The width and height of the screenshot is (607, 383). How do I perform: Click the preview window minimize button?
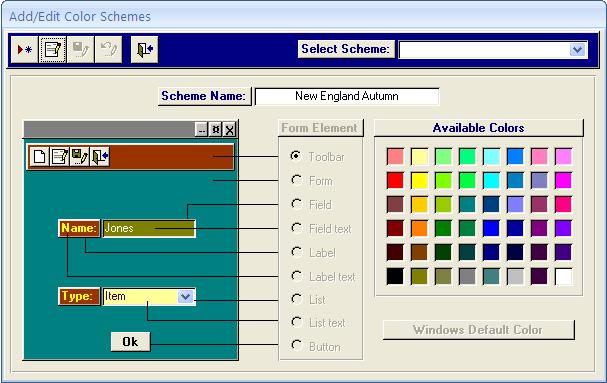pyautogui.click(x=201, y=130)
